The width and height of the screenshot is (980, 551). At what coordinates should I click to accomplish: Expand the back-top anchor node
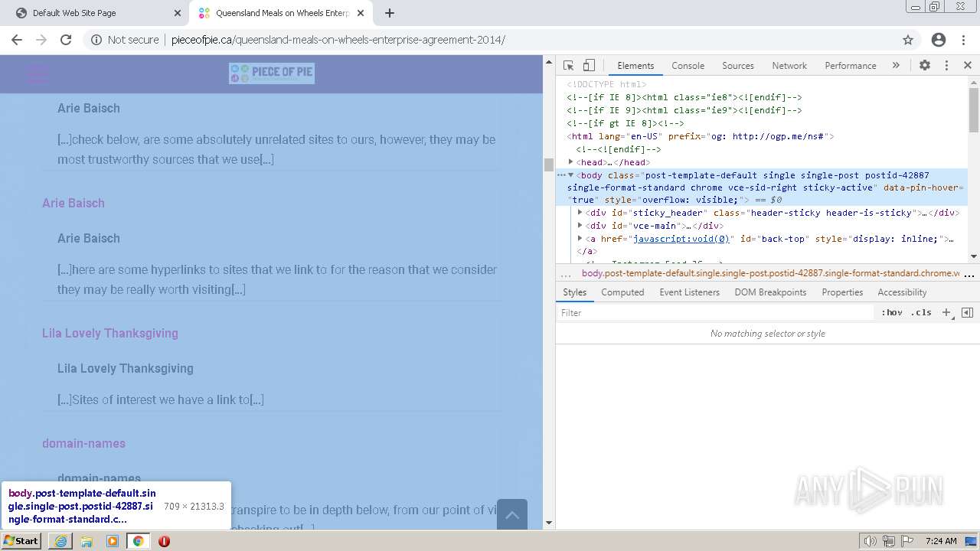[580, 239]
